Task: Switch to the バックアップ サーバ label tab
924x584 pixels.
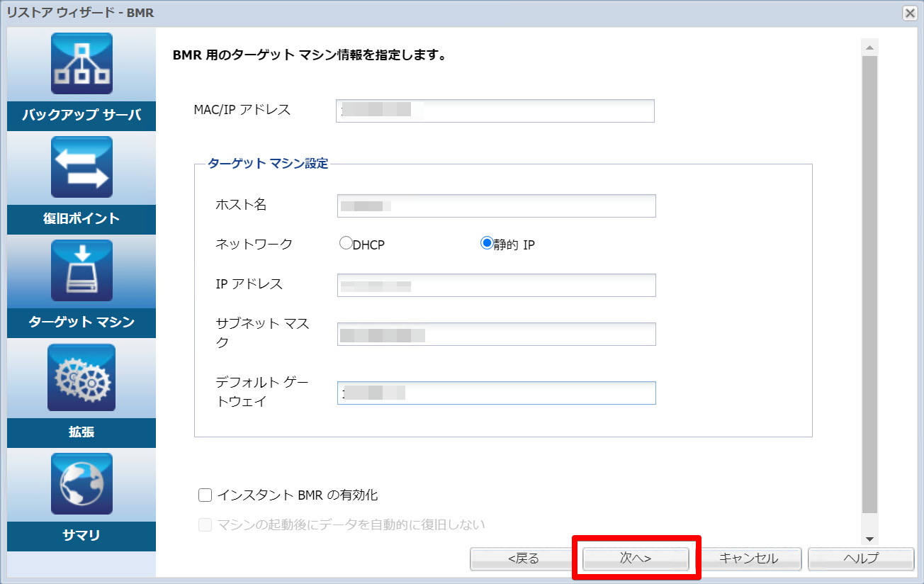Action: (x=81, y=115)
